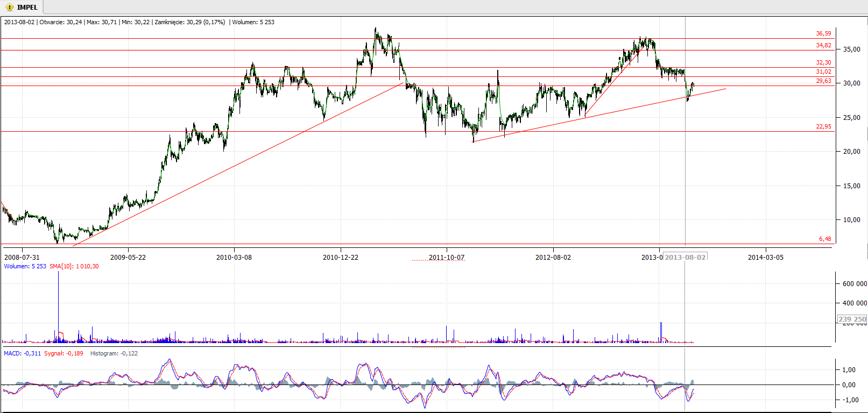
Task: Click the 2010-12-22 date axis label
Action: pos(341,257)
